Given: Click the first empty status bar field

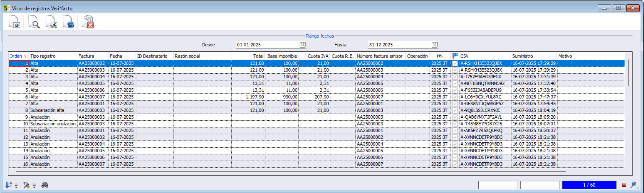Looking at the screenshot, I should pyautogui.click(x=498, y=185).
